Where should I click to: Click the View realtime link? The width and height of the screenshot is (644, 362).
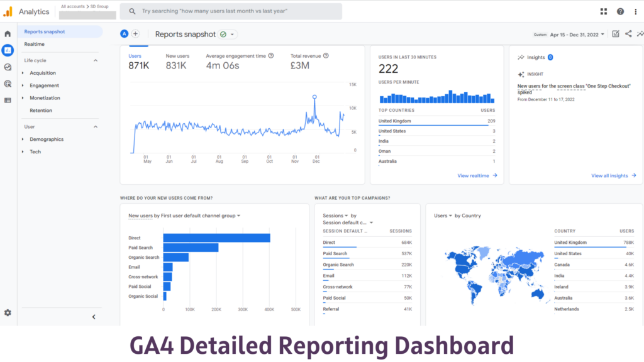coord(477,176)
